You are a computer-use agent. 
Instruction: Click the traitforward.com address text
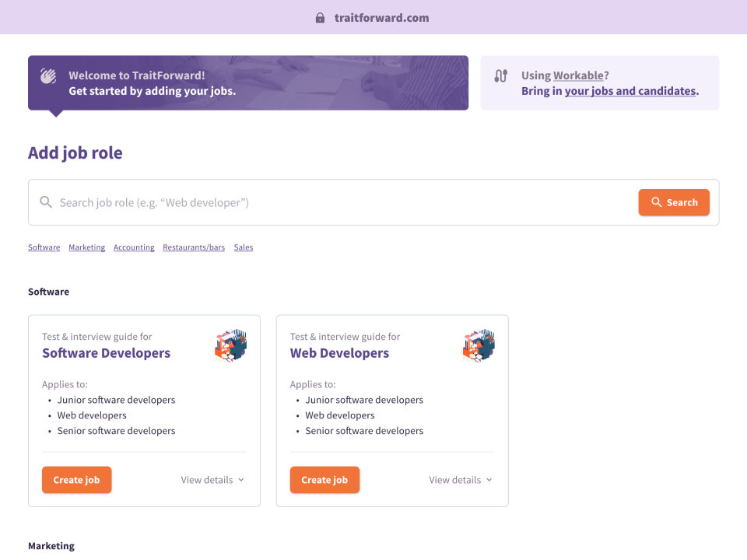click(x=381, y=18)
